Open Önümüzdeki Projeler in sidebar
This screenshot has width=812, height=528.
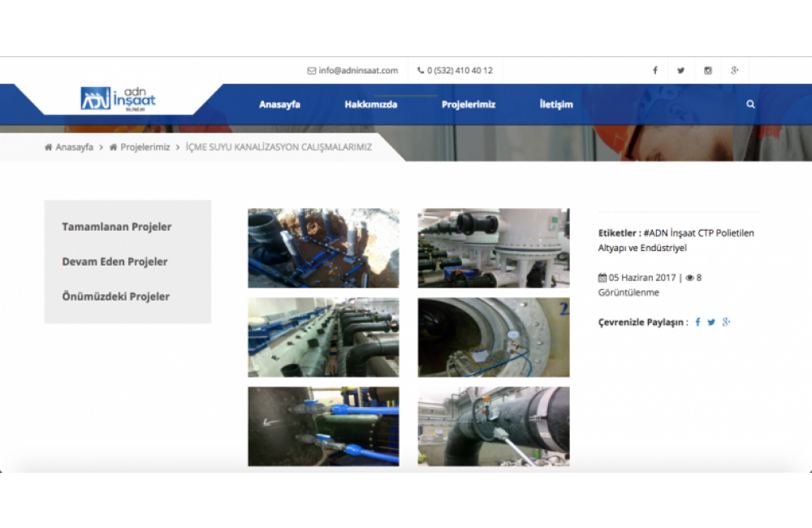coord(116,297)
